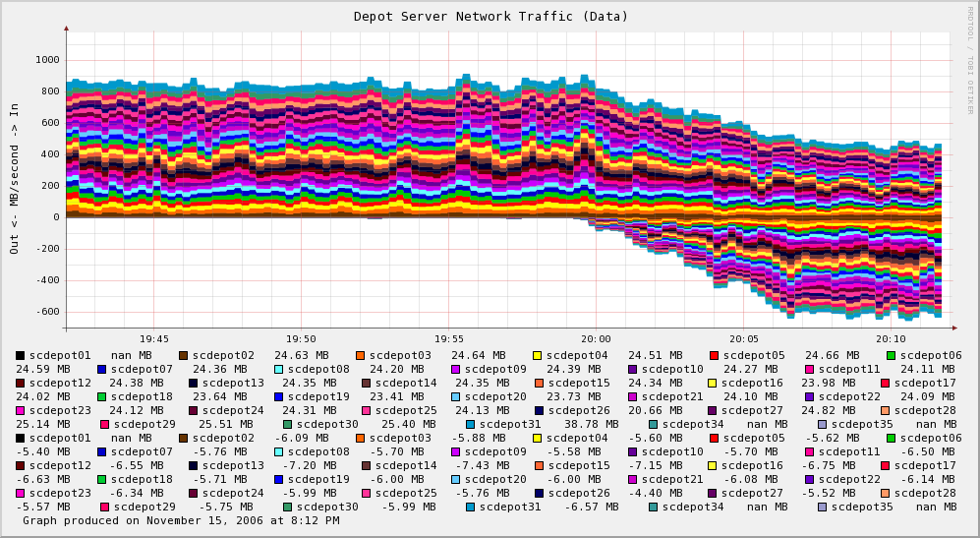Image resolution: width=980 pixels, height=538 pixels.
Task: Select the 20:10 time axis label
Action: (891, 338)
